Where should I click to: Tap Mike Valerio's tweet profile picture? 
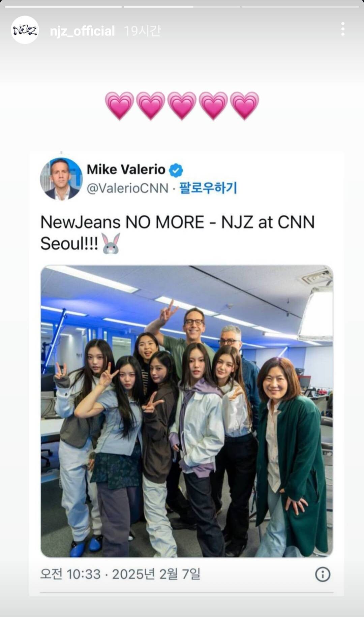pos(61,179)
